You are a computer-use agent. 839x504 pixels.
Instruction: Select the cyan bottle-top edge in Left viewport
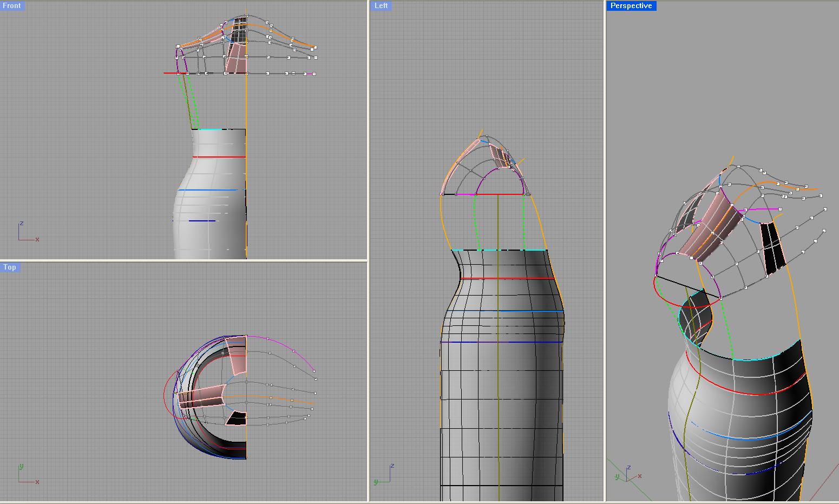[x=498, y=250]
